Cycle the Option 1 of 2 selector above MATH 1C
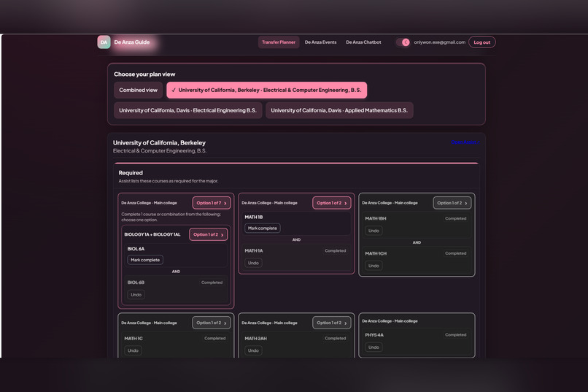 212,323
